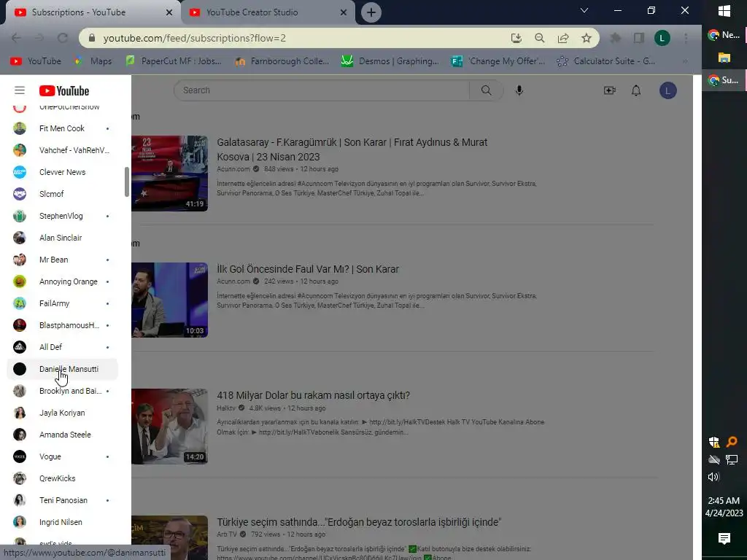The height and width of the screenshot is (560, 747).
Task: Open the Jayla Koriyan channel
Action: 62,413
